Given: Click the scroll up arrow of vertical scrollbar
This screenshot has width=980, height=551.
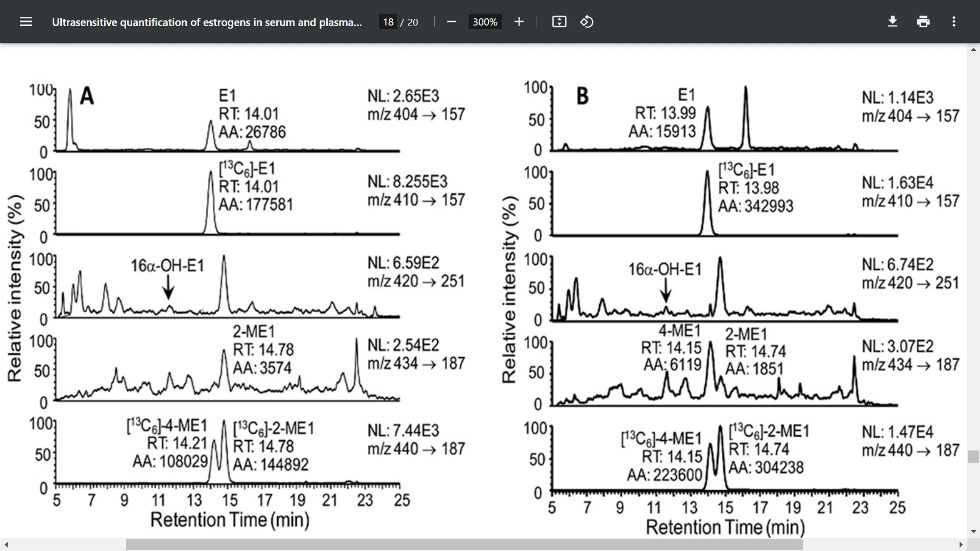Looking at the screenshot, I should [x=973, y=49].
